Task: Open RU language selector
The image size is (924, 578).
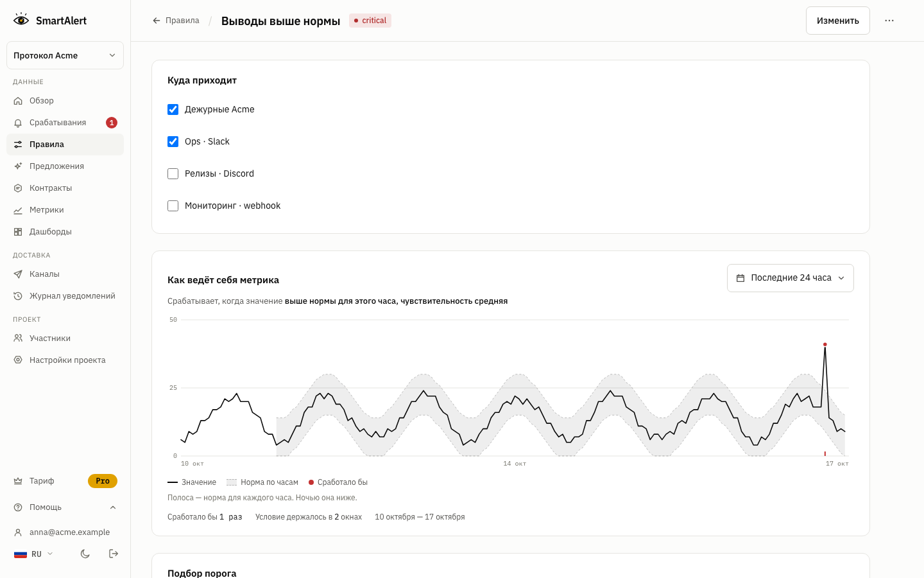Action: coord(33,554)
